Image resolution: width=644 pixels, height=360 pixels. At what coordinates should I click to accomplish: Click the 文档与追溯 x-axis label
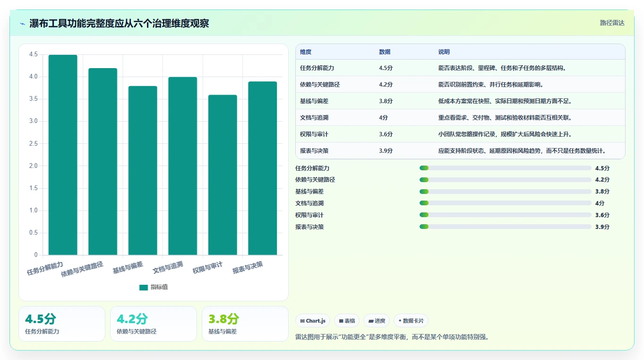coord(168,268)
